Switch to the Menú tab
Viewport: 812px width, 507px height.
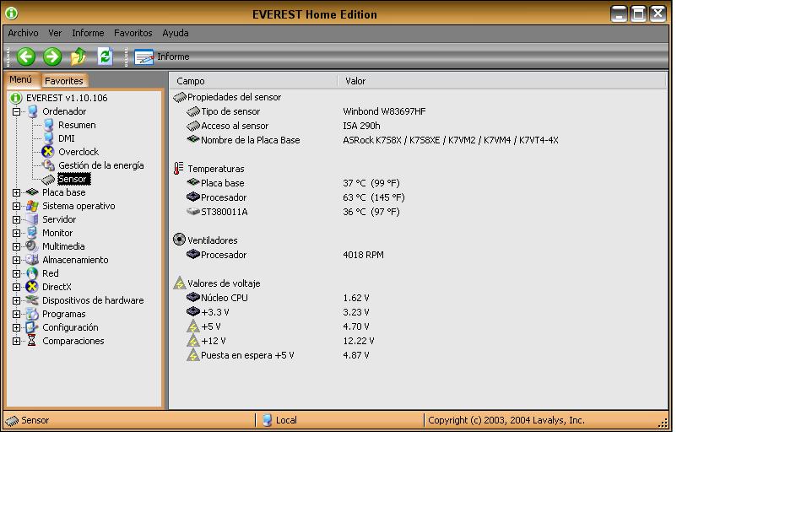[x=21, y=79]
